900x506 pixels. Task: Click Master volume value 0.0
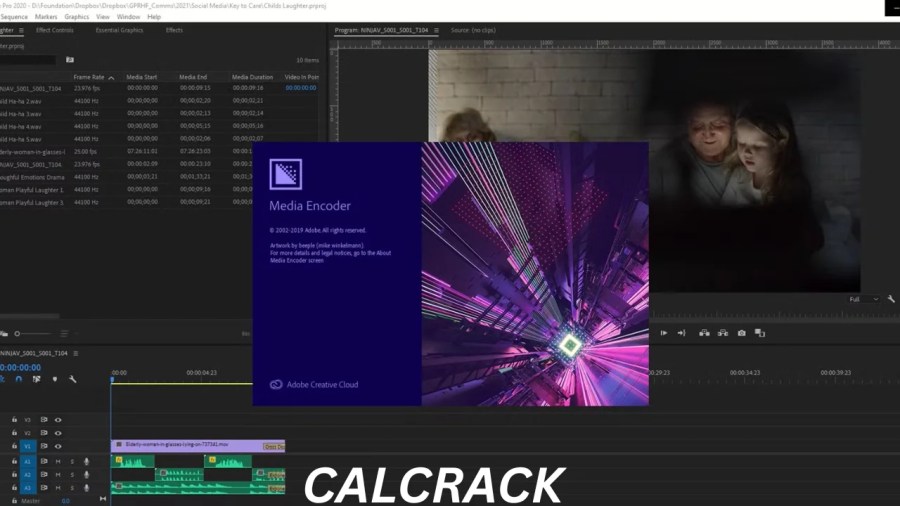[x=65, y=501]
